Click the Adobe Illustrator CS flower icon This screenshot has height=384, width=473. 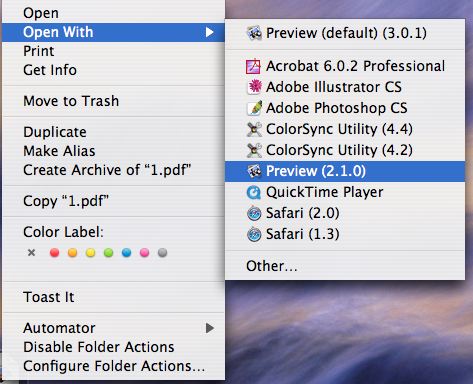[x=255, y=87]
